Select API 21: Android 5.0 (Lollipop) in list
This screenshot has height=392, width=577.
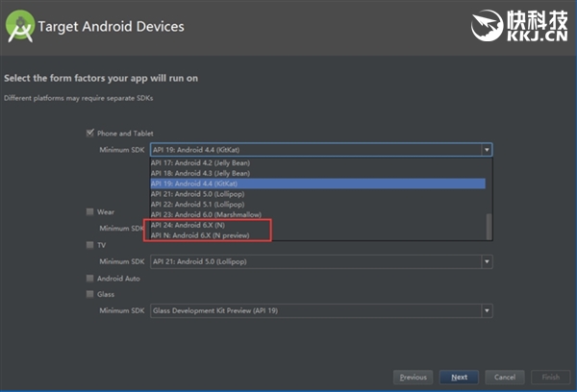tap(318, 194)
